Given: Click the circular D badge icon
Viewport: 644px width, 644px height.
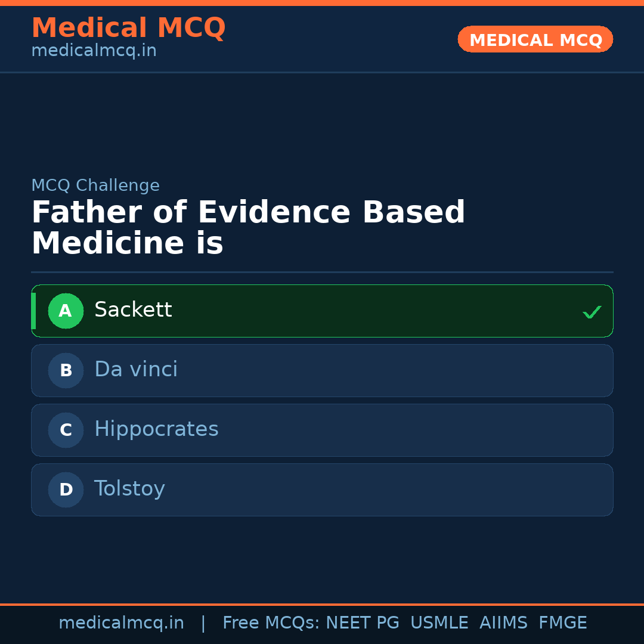Looking at the screenshot, I should 66,490.
